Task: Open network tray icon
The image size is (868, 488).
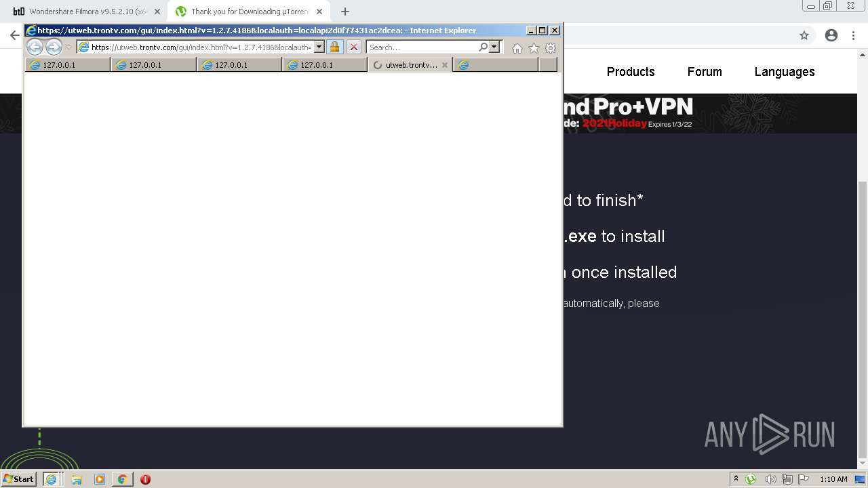Action: tap(787, 479)
